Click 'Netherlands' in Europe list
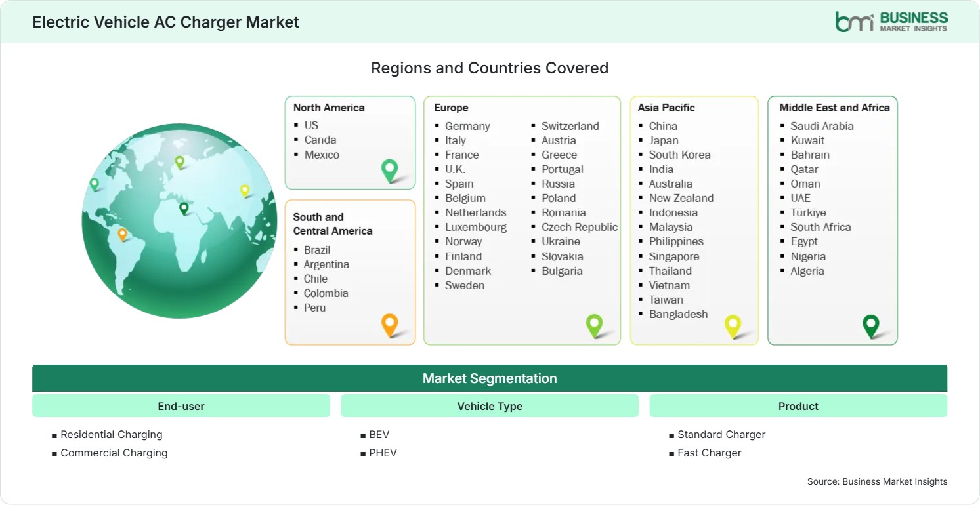Image resolution: width=980 pixels, height=505 pixels. point(476,212)
